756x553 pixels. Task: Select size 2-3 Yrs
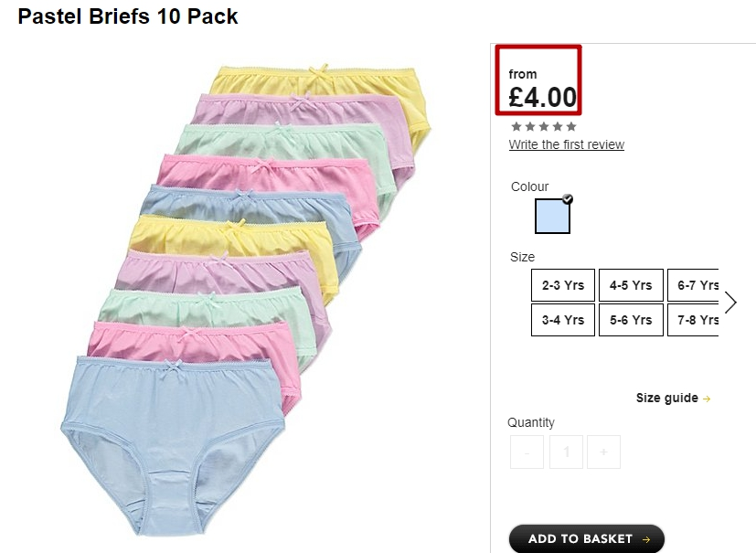pos(563,285)
